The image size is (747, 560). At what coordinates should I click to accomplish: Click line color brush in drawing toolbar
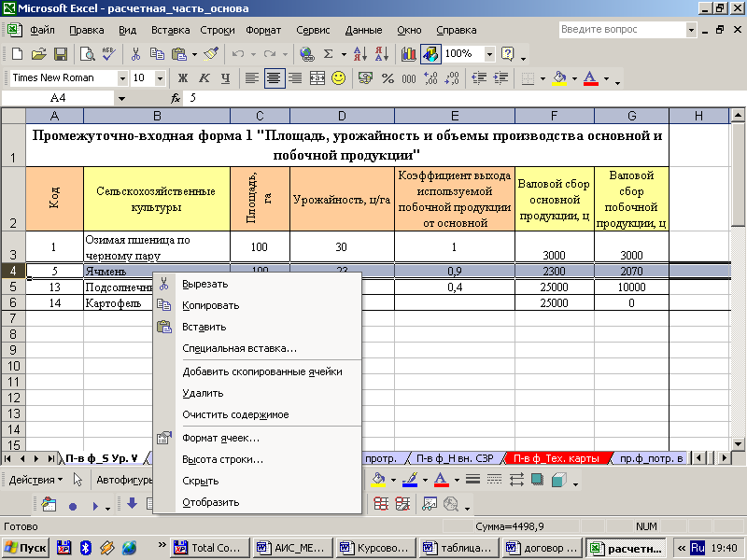click(x=410, y=480)
